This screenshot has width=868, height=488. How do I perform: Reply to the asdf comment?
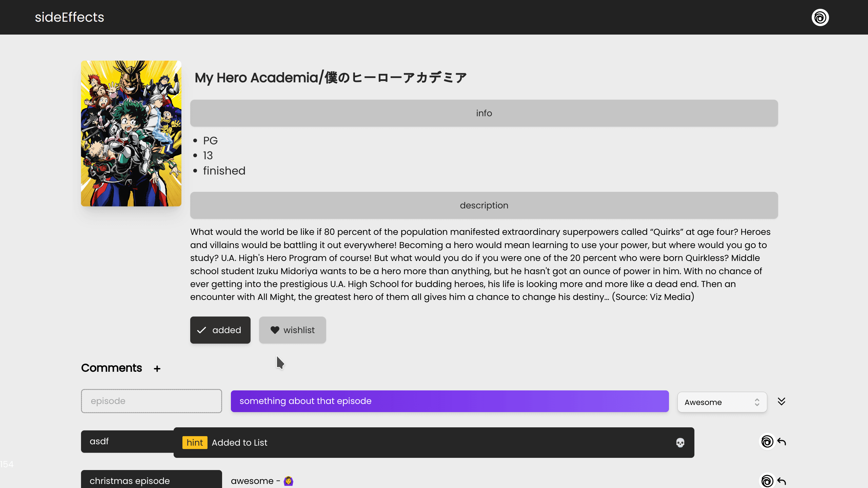point(782,442)
